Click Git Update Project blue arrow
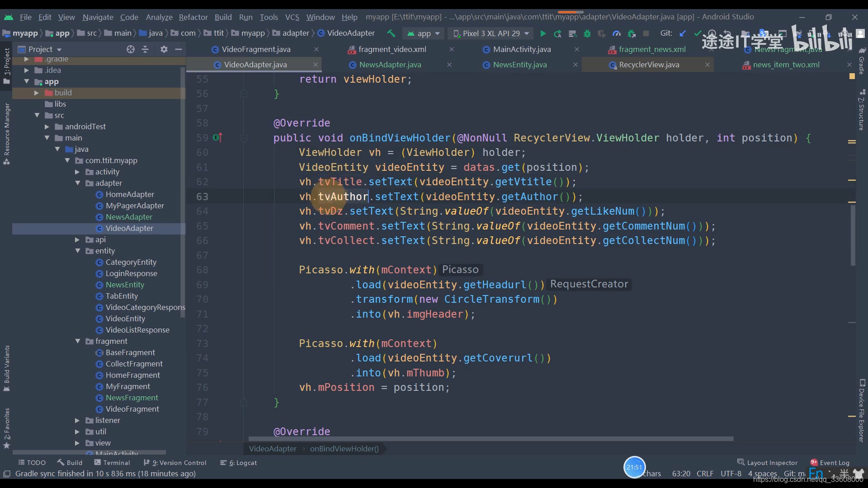This screenshot has height=488, width=868. pos(683,33)
